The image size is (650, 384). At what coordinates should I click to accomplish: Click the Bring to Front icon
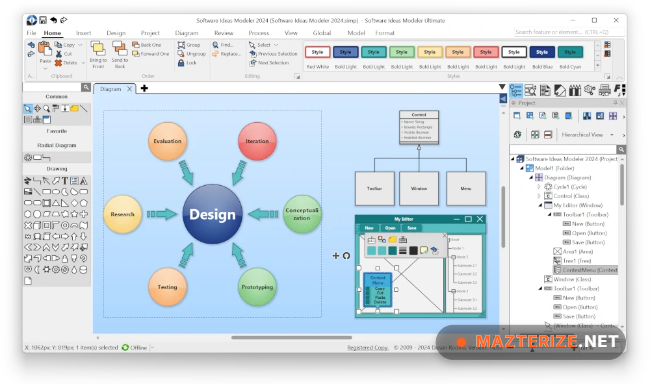coord(98,49)
